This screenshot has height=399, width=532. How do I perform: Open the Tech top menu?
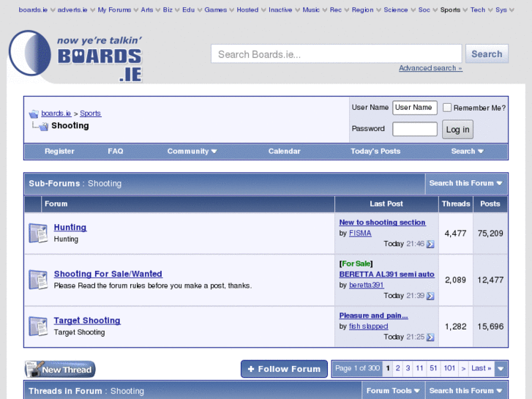coord(477,10)
